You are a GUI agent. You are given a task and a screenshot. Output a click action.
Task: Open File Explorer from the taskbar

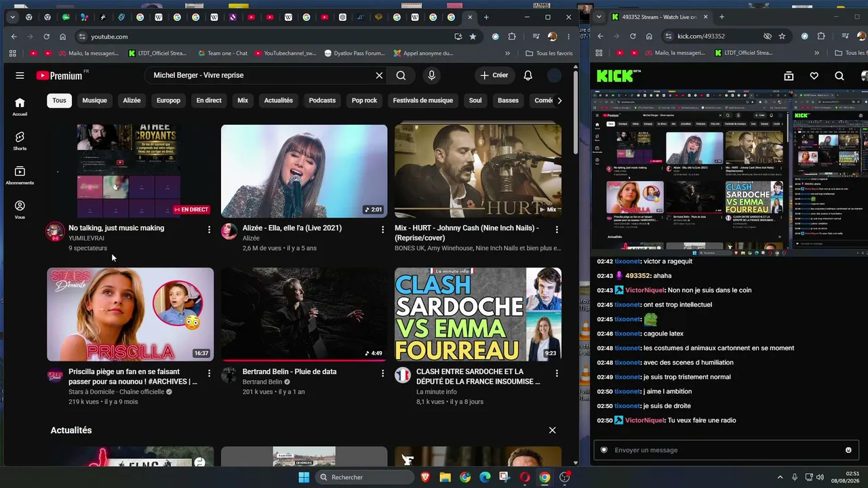445,477
